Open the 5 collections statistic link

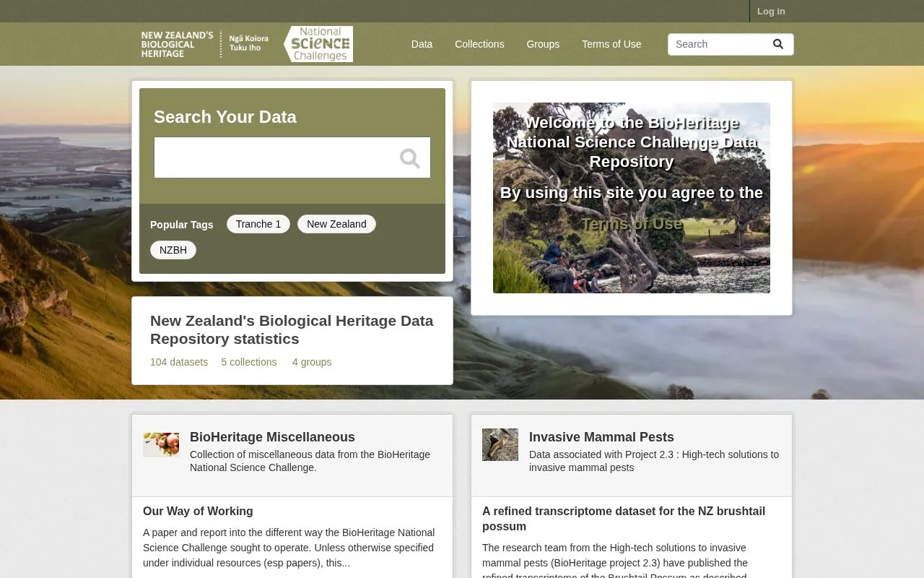click(249, 362)
